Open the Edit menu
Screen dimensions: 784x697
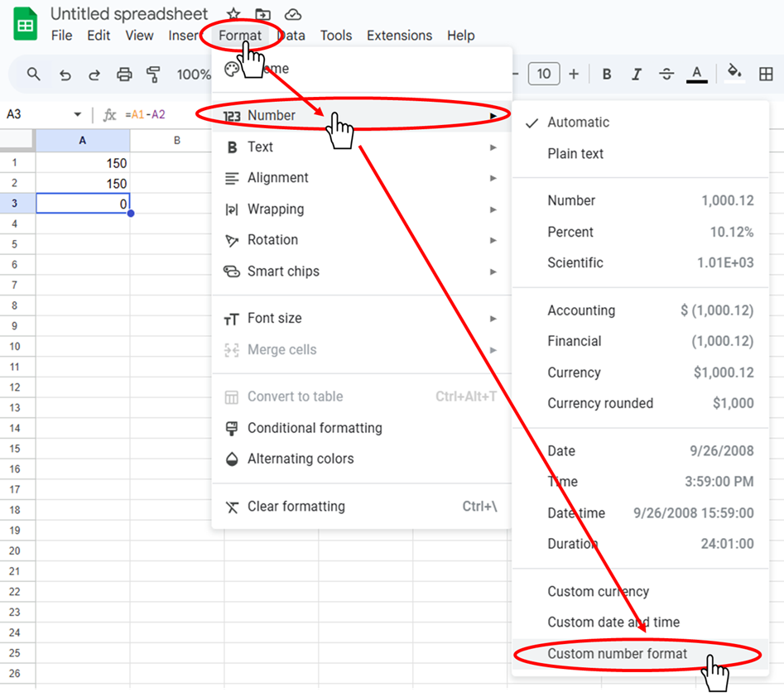click(x=98, y=36)
